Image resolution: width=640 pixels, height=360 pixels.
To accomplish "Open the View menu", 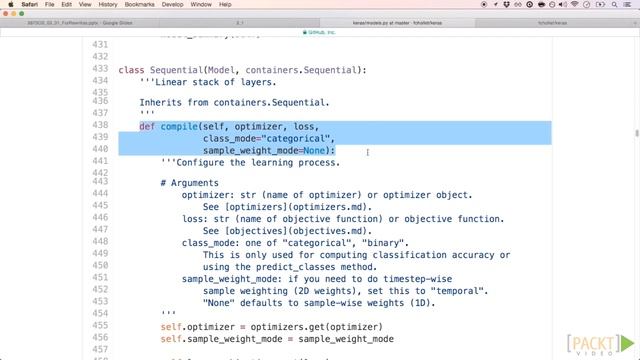I will click(x=85, y=4).
